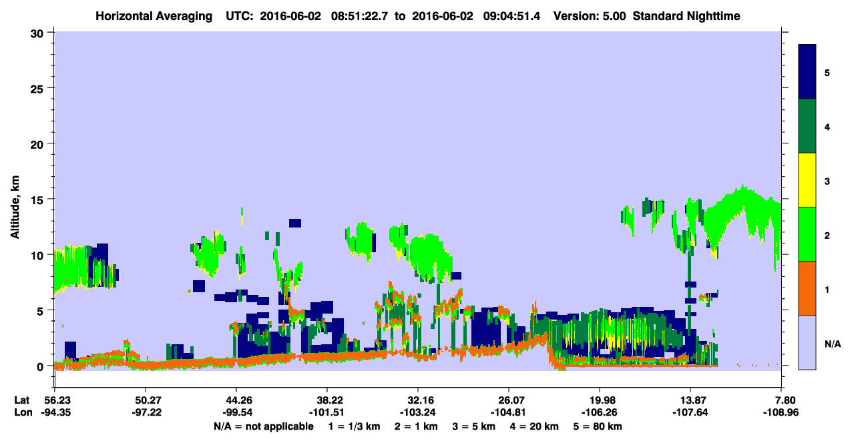Click the dark green level 4 legend swatch
Screen dimensions: 868x445
[x=808, y=126]
